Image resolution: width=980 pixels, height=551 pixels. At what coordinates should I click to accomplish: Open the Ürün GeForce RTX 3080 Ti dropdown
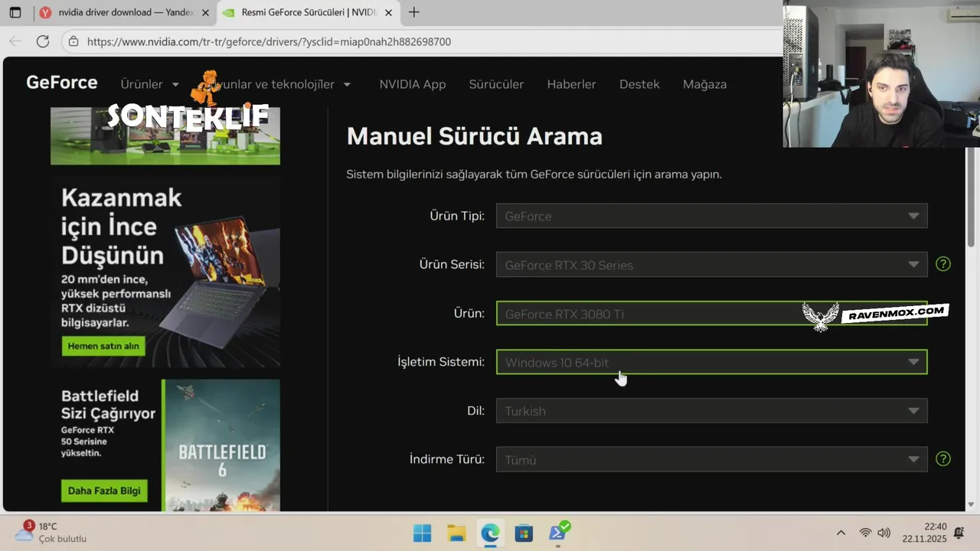coord(711,314)
